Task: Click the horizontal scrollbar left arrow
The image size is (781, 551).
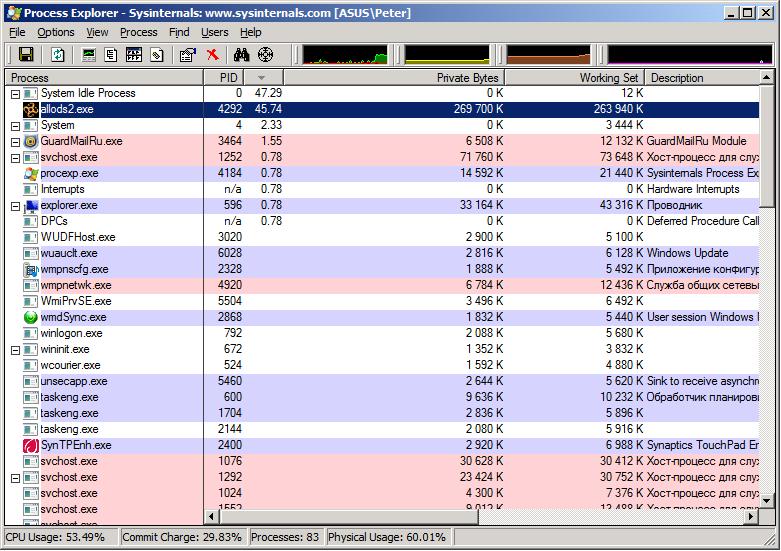Action: tap(212, 517)
